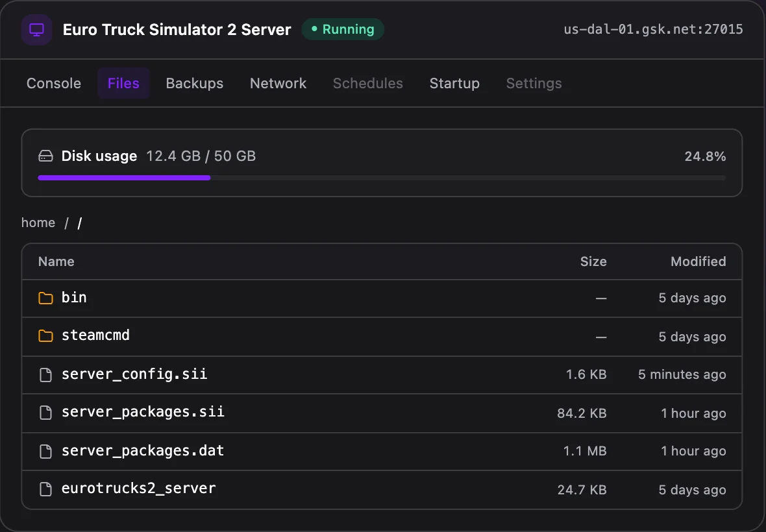Click the Size column header

pos(593,261)
